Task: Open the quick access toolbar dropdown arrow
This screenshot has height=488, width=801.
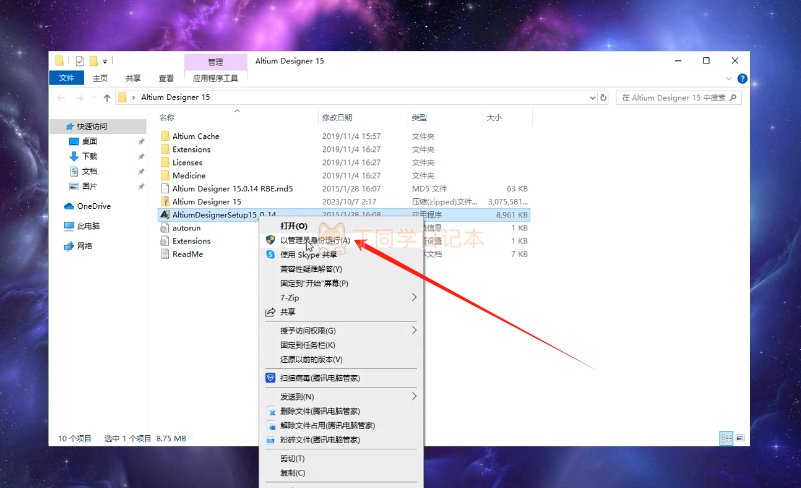Action: [105, 61]
